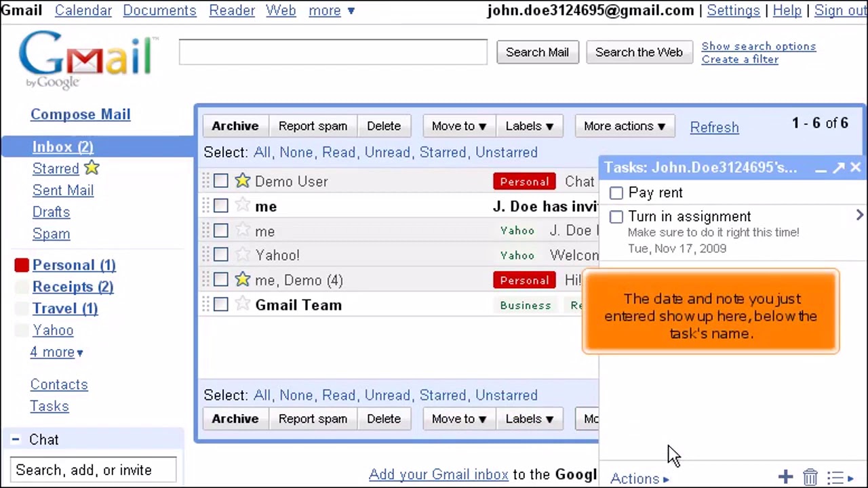868x488 pixels.
Task: Open the Tasks 'Actions' menu
Action: tap(639, 479)
